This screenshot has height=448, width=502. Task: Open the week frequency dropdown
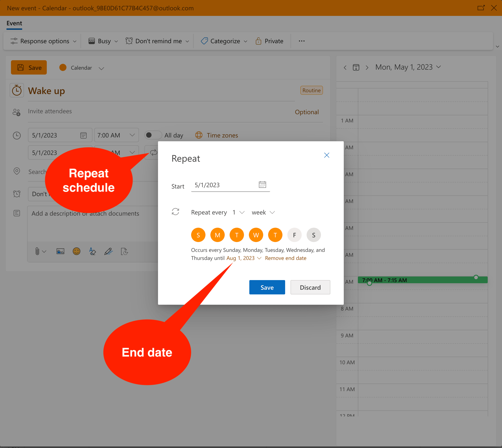point(263,212)
